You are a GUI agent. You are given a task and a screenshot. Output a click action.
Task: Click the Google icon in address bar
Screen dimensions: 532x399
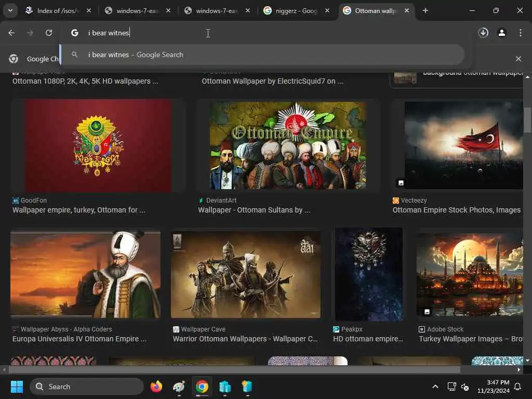pos(75,33)
